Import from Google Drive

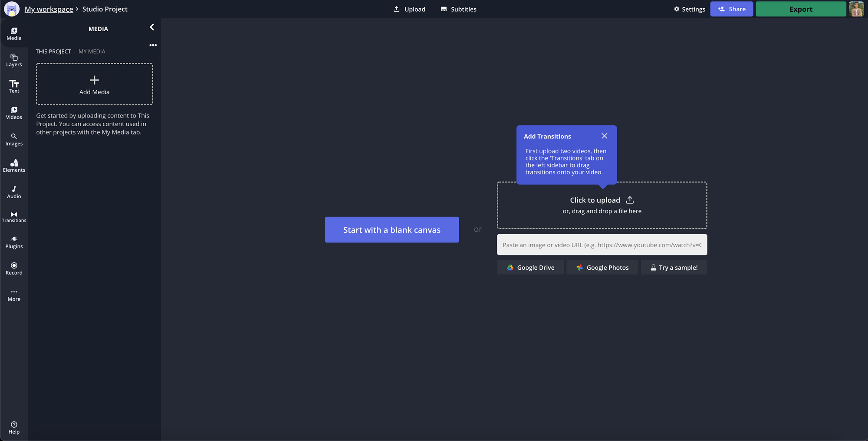pyautogui.click(x=530, y=268)
